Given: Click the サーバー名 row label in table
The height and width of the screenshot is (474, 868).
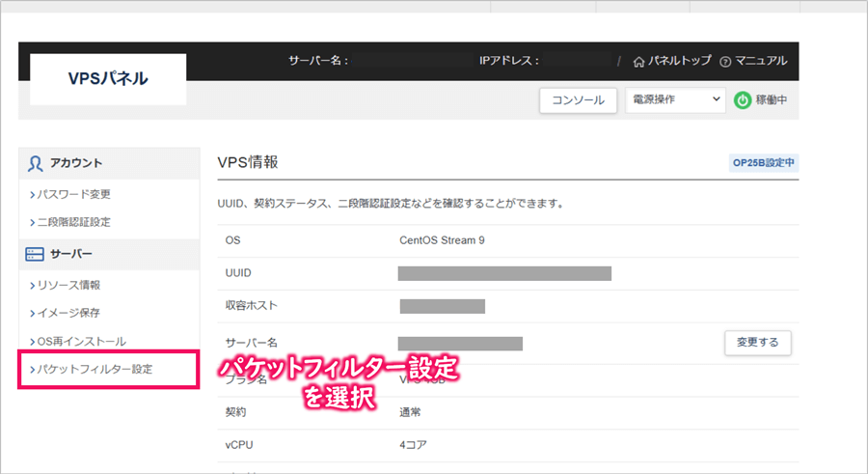Looking at the screenshot, I should point(252,343).
